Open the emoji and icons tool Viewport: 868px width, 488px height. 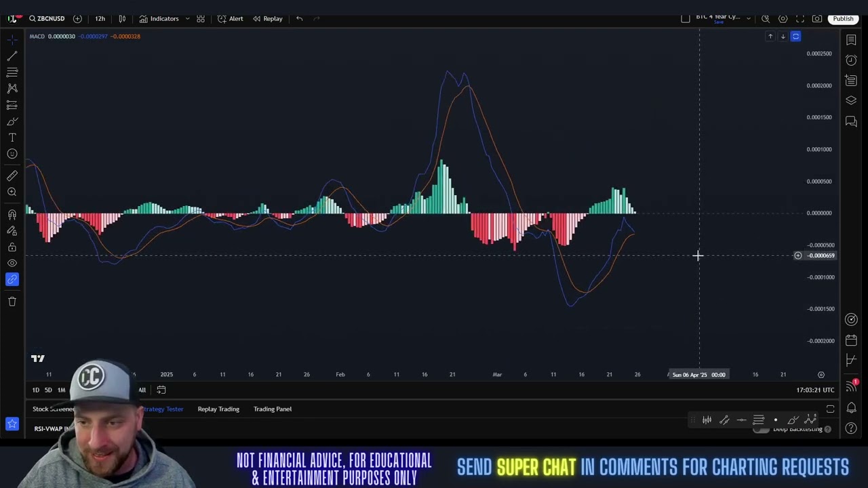[12, 154]
